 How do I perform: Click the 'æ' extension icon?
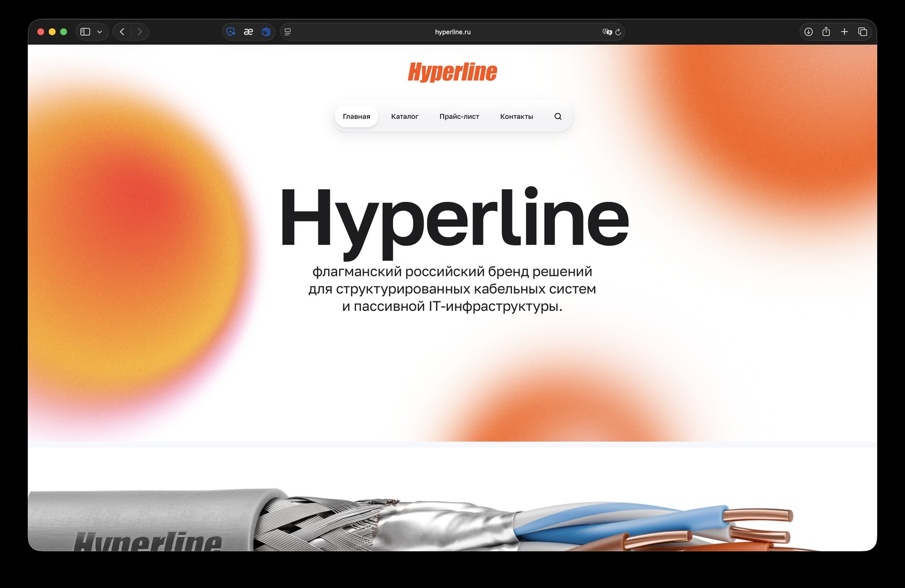tap(248, 32)
